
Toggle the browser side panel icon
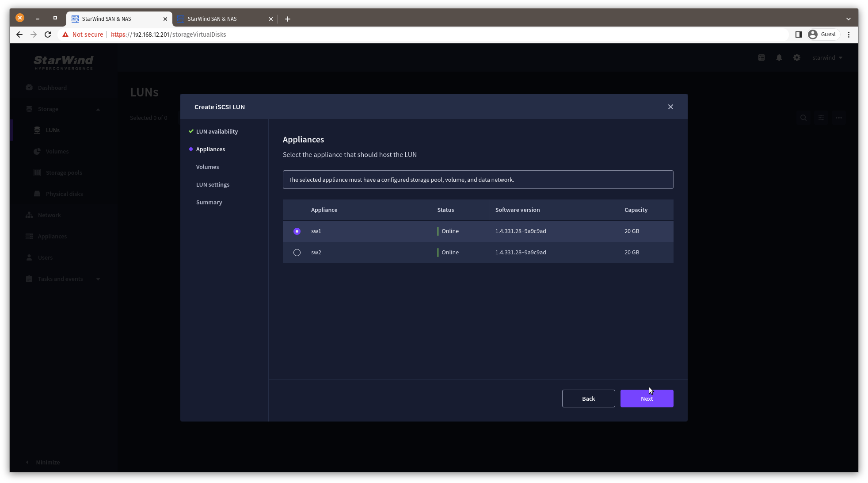(x=798, y=34)
